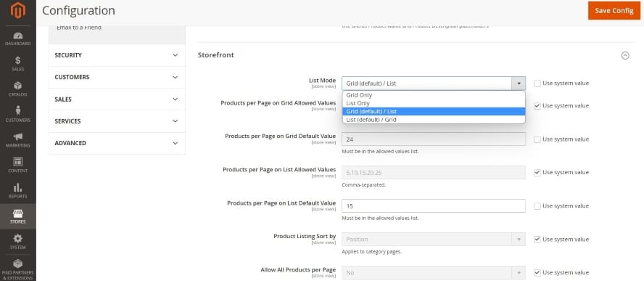Image resolution: width=644 pixels, height=281 pixels.
Task: Uncheck system value for Allow All Products
Action: click(x=537, y=273)
